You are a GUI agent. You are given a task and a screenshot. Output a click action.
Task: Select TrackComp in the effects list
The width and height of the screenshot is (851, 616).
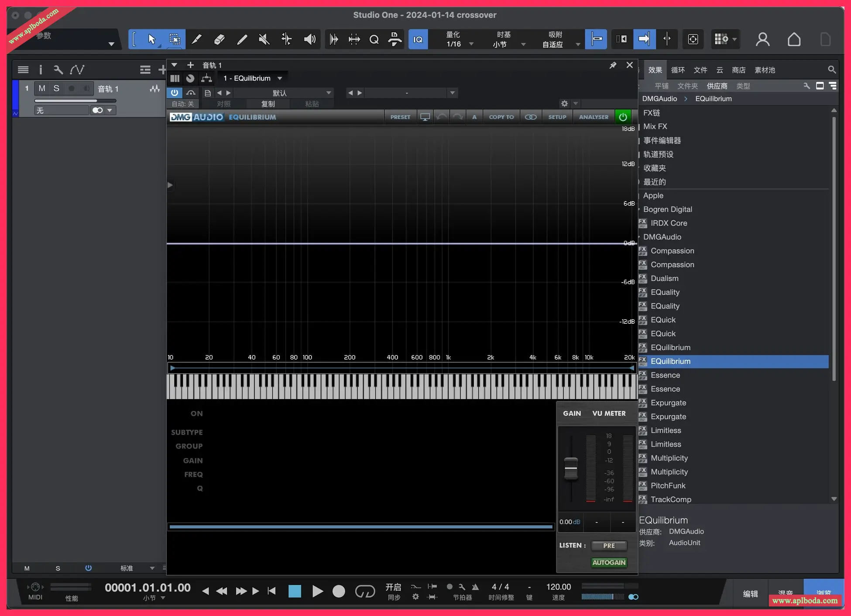(x=671, y=499)
